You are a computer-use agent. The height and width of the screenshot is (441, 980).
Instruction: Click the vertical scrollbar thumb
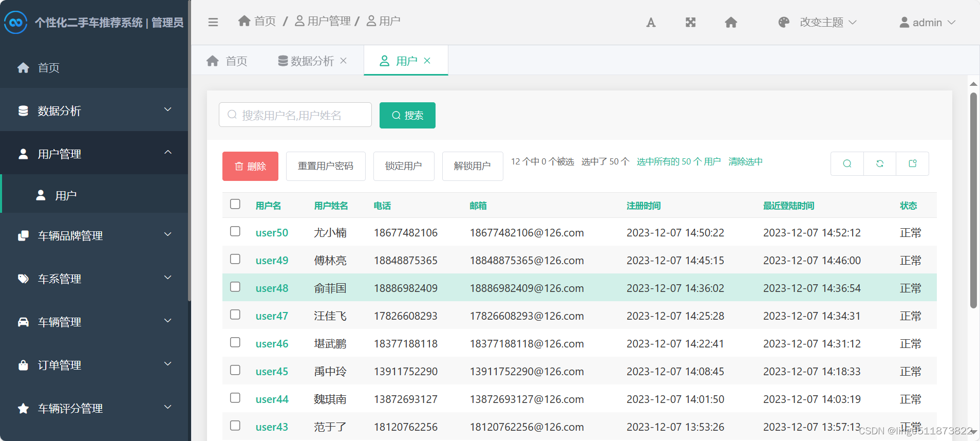973,200
